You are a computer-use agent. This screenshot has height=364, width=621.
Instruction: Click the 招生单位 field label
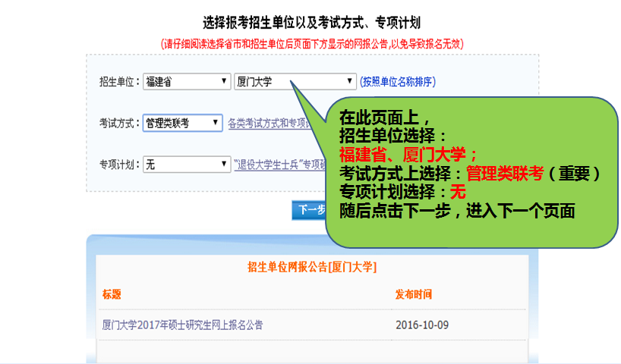pyautogui.click(x=120, y=82)
